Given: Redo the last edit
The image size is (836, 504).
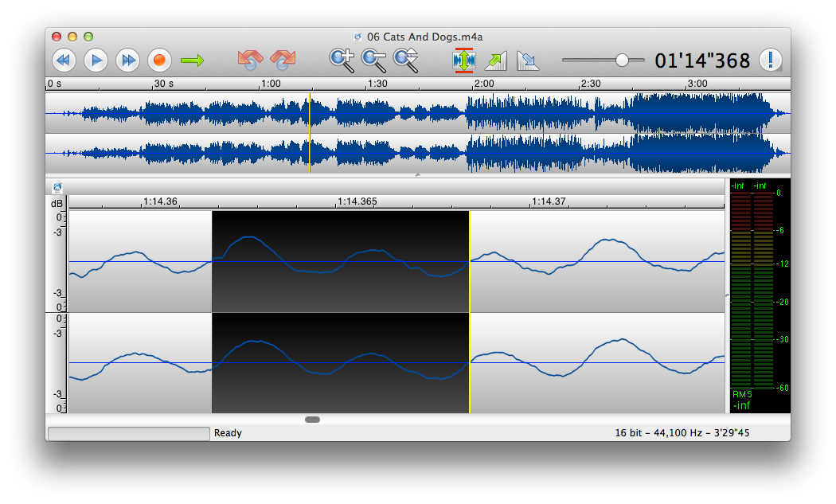Looking at the screenshot, I should click(283, 60).
